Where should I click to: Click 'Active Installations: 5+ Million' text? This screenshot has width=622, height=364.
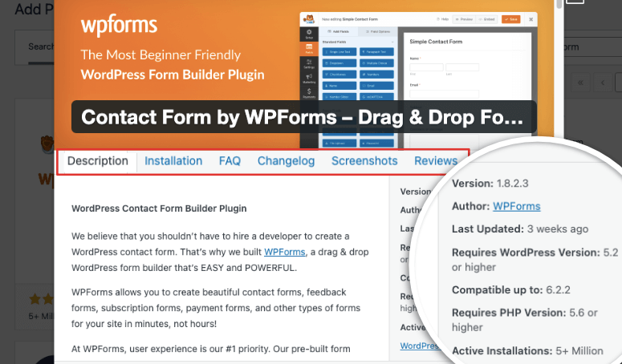[x=527, y=351]
